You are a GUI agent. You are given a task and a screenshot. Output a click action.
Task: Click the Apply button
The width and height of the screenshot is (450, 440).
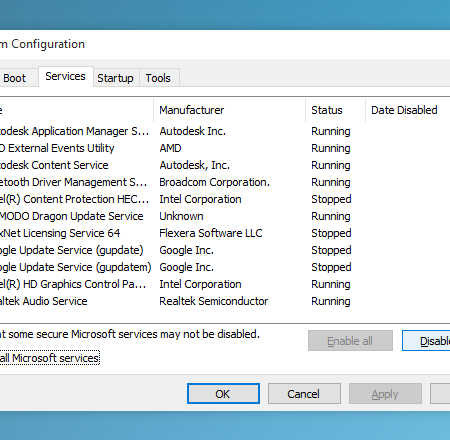(385, 394)
